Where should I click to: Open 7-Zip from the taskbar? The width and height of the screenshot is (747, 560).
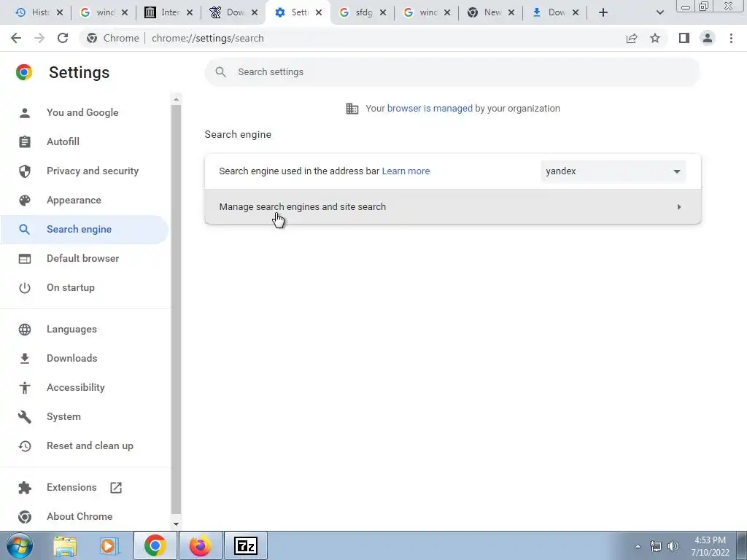[246, 545]
